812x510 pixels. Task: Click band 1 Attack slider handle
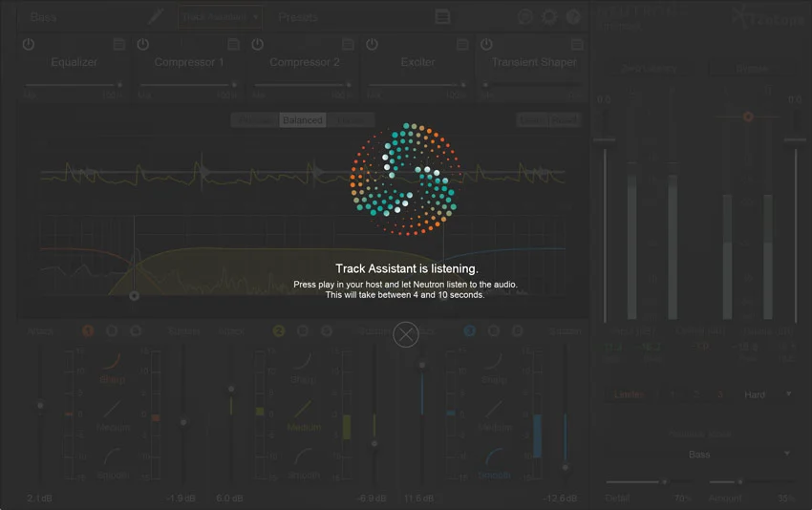(x=40, y=405)
